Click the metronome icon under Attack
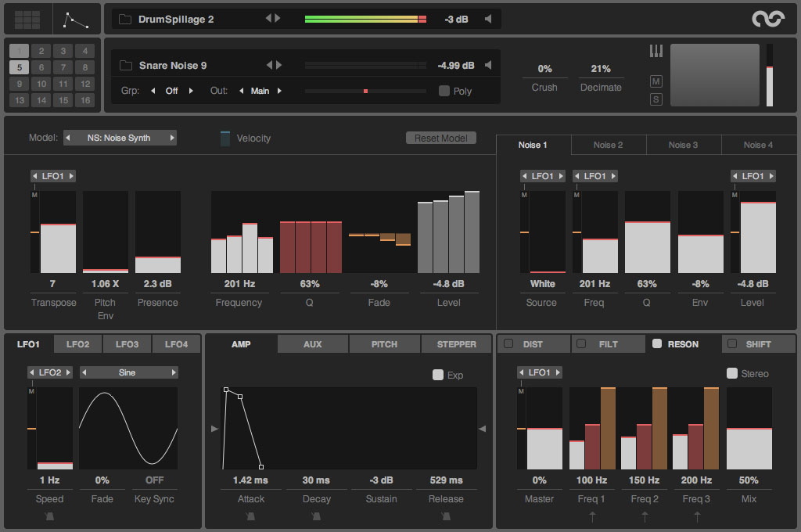 [x=251, y=516]
